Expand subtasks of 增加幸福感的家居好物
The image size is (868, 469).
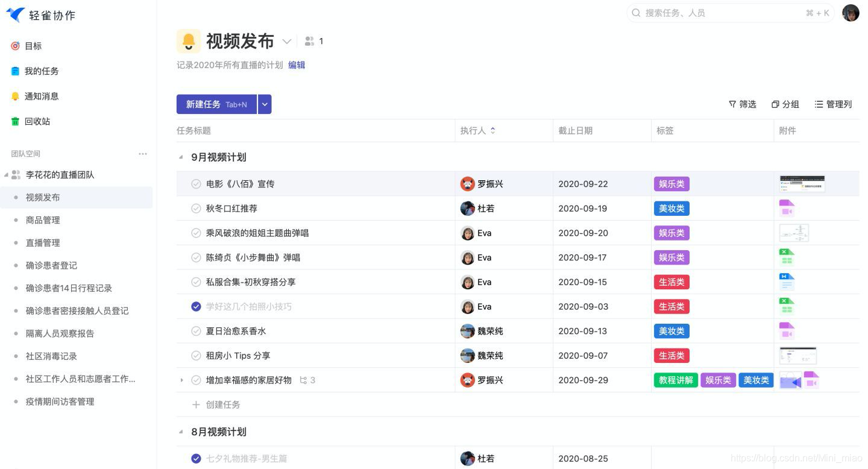(x=183, y=380)
